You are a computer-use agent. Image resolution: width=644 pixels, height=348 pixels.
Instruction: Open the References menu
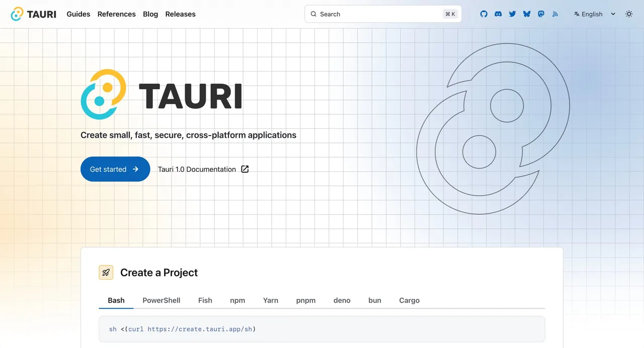click(117, 14)
